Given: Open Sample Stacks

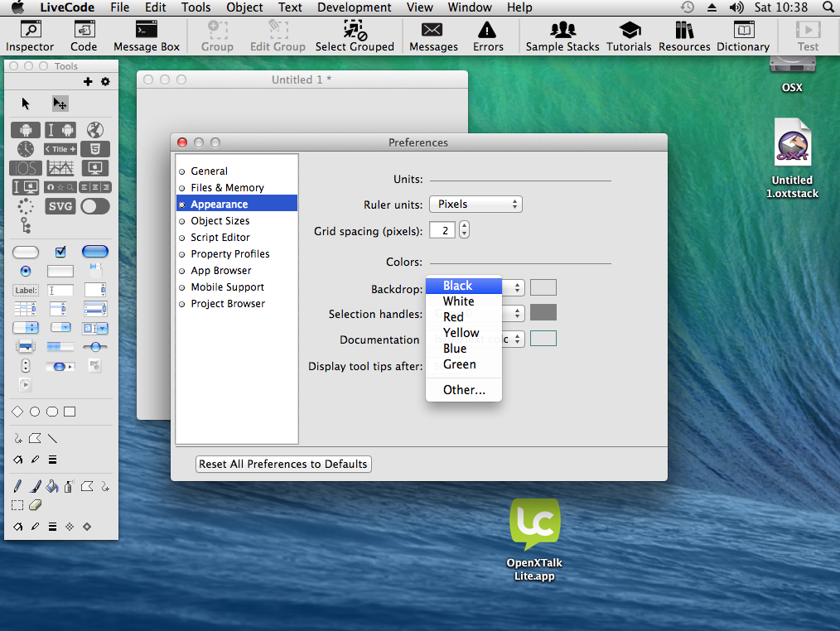Looking at the screenshot, I should [562, 36].
